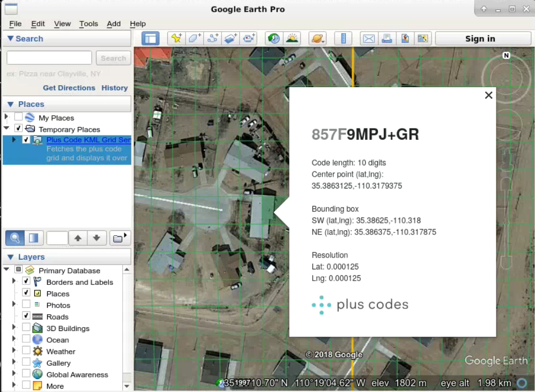Switch planets using the planet icon
The height and width of the screenshot is (392, 535).
point(317,39)
